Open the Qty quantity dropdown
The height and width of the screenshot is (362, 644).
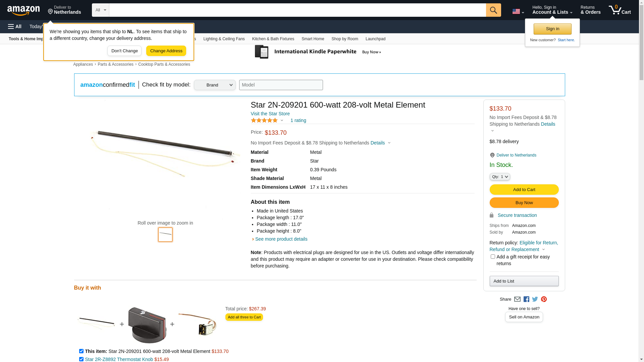pos(500,177)
